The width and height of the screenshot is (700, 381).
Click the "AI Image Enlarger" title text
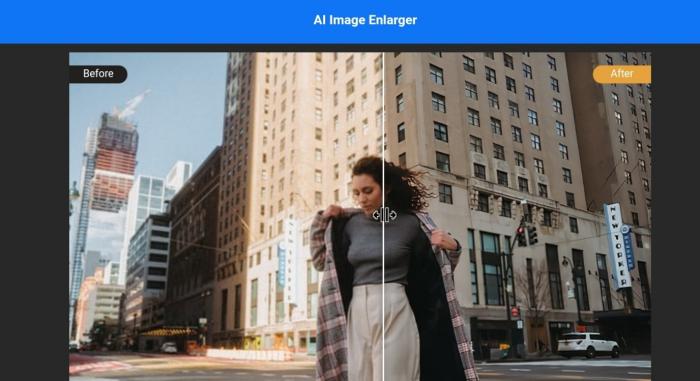click(365, 20)
